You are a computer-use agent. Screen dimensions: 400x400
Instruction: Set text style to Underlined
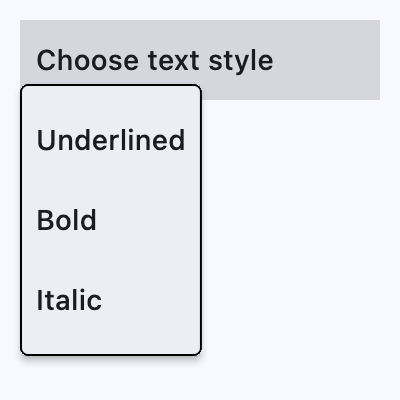pyautogui.click(x=111, y=140)
